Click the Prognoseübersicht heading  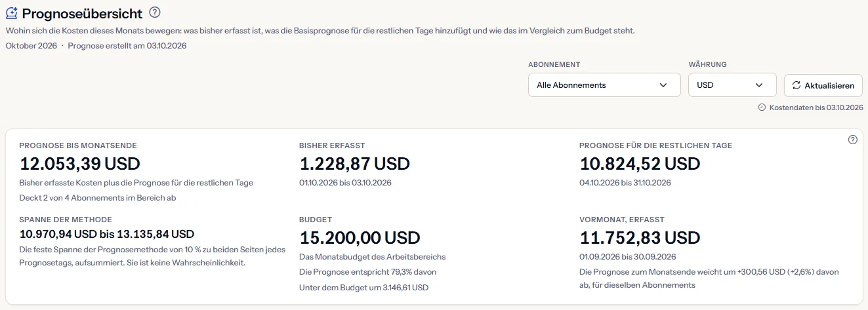point(82,12)
